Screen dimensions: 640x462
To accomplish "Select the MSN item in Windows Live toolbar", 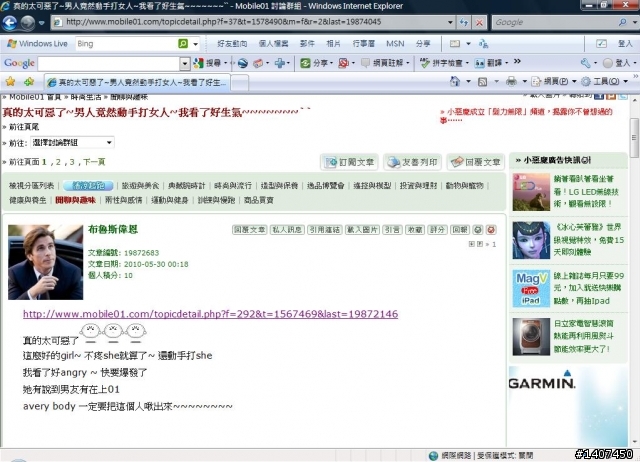I will click(x=395, y=43).
